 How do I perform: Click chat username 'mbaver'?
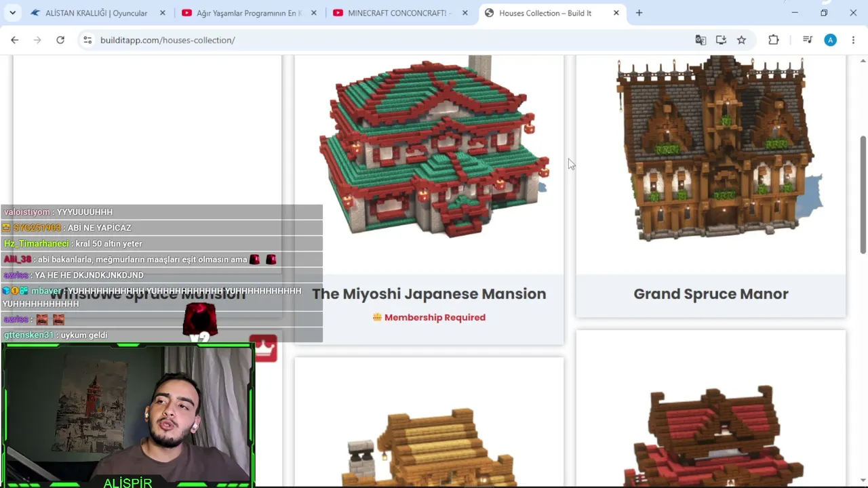[x=46, y=291]
